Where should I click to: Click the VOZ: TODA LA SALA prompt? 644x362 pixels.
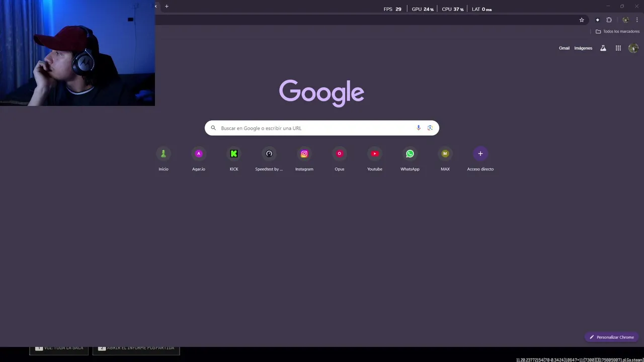point(59,348)
